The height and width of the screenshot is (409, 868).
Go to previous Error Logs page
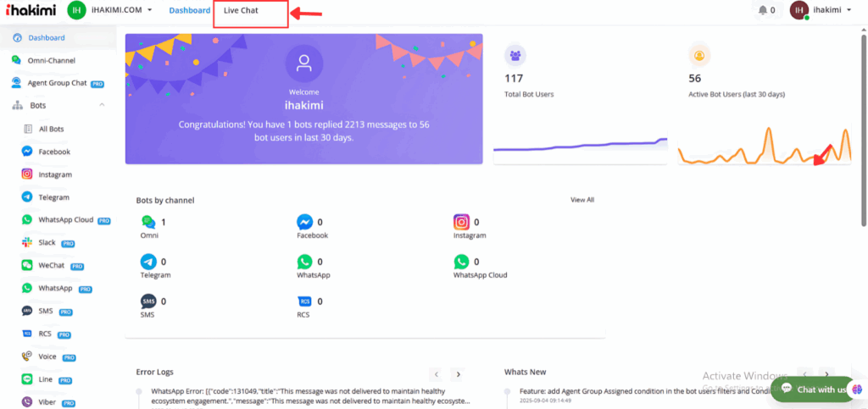[436, 373]
